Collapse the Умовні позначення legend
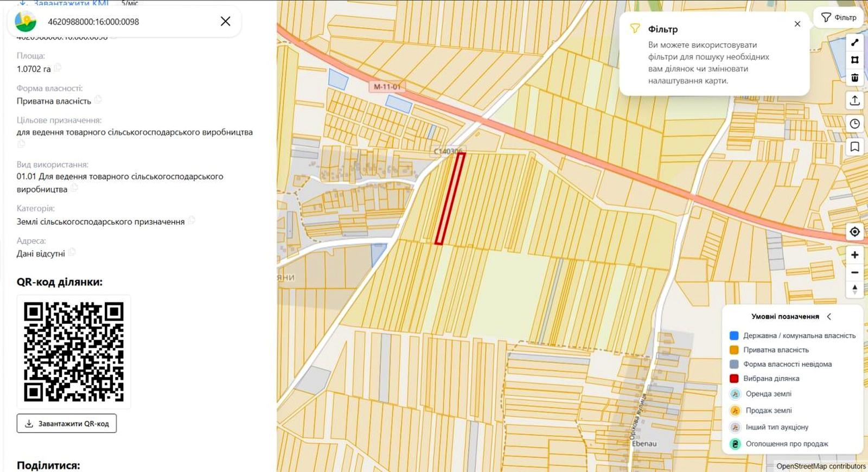 pos(829,316)
